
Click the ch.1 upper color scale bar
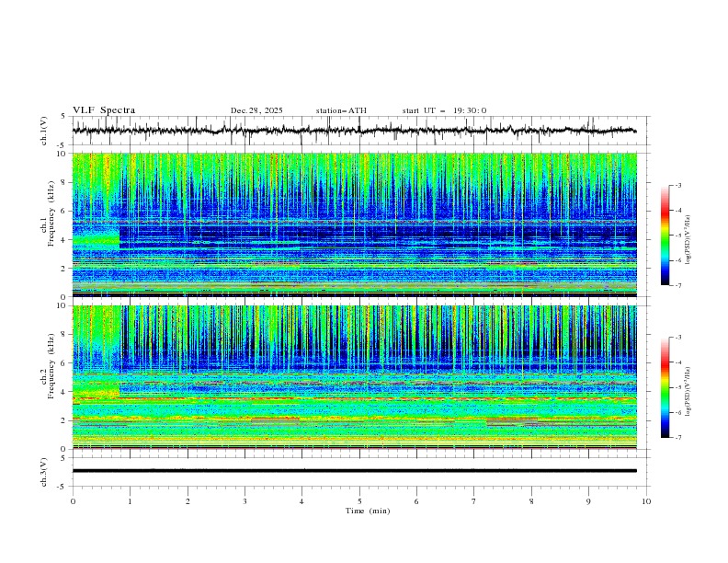click(x=665, y=236)
